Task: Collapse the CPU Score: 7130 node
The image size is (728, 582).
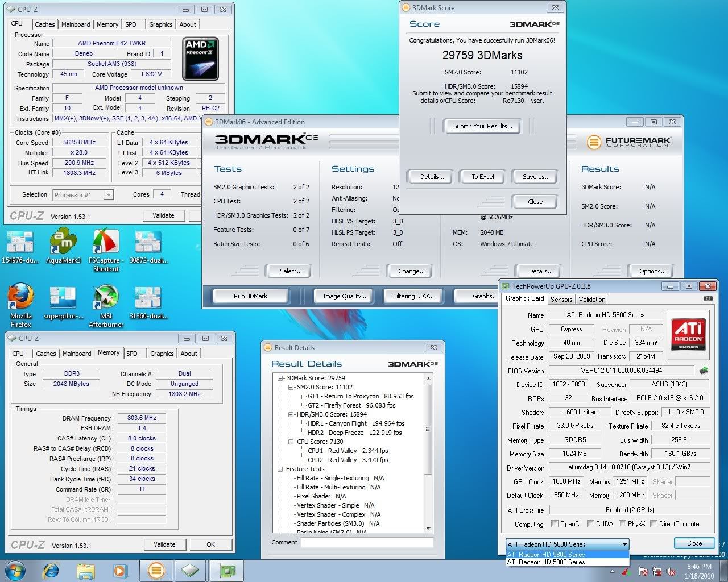Action: pos(291,442)
